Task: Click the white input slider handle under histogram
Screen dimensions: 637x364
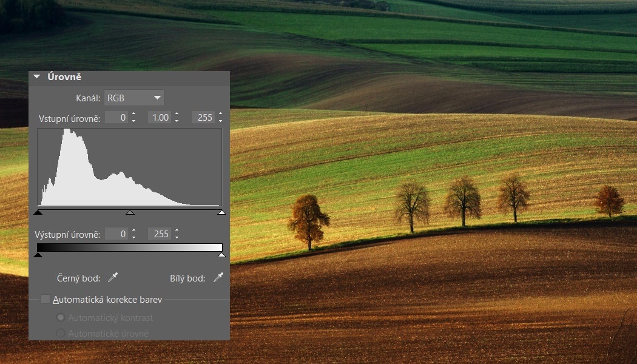Action: tap(221, 212)
